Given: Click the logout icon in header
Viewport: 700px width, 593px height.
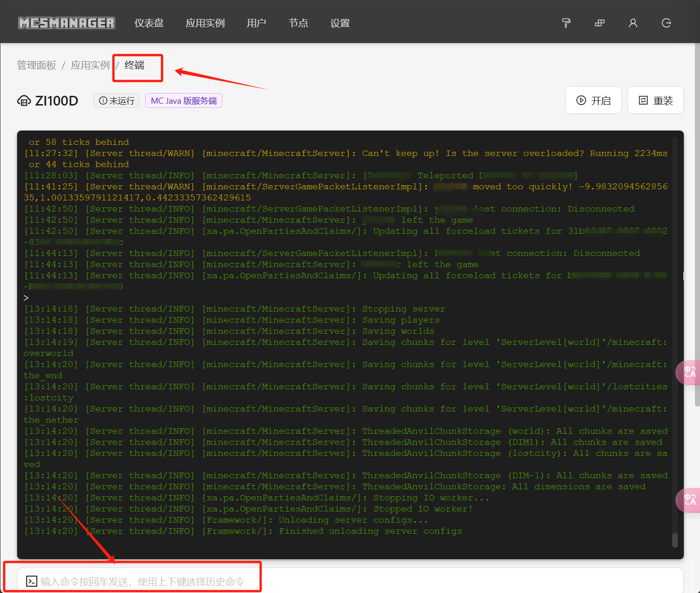Looking at the screenshot, I should tap(666, 23).
